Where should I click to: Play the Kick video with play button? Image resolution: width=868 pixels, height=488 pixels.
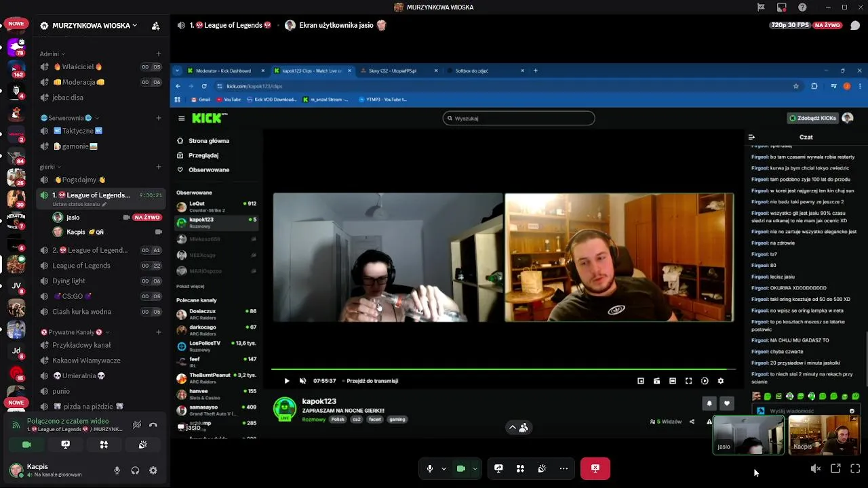(286, 381)
